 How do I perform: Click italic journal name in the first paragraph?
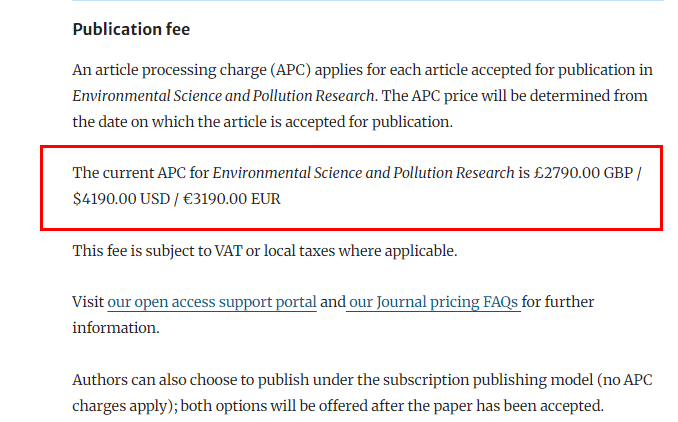[224, 96]
